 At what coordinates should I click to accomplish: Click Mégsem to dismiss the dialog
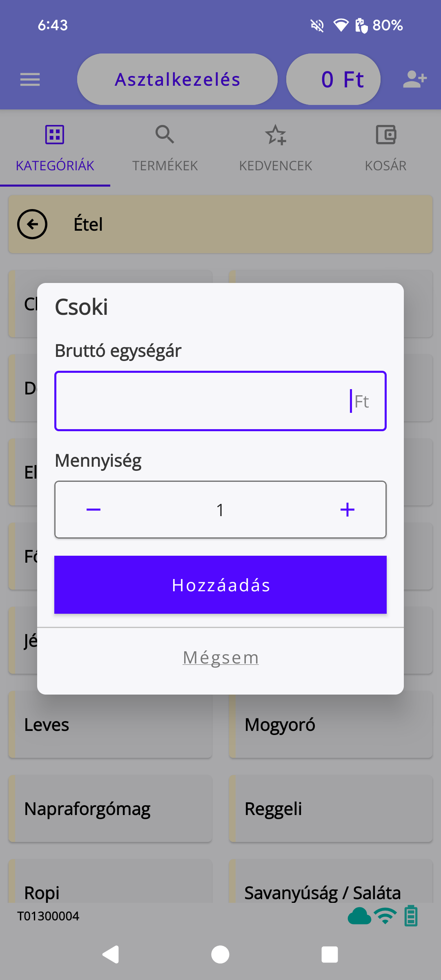(x=220, y=657)
